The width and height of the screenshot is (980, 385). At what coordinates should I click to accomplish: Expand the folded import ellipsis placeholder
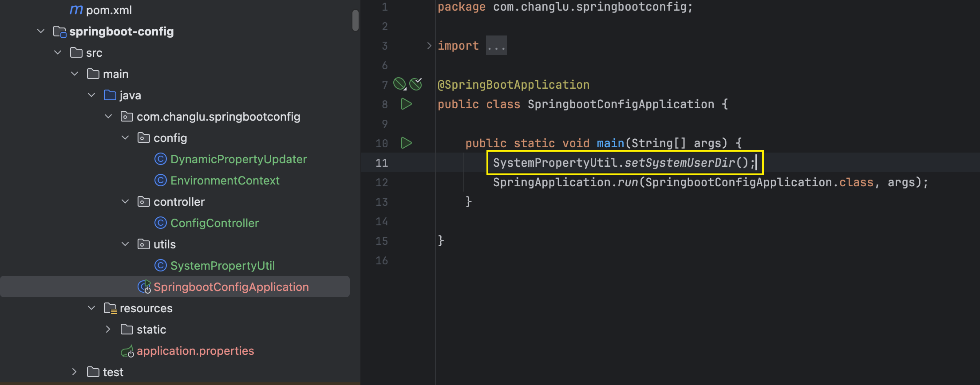point(496,46)
